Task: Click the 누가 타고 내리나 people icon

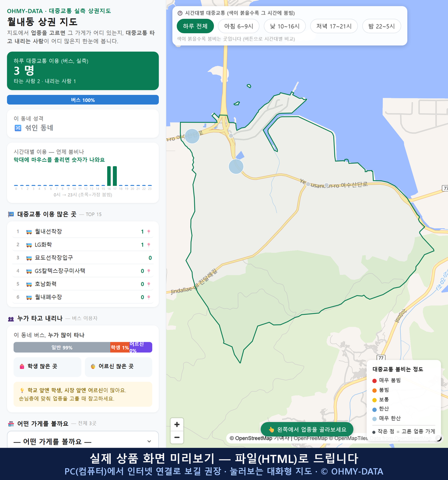Action: click(x=11, y=319)
